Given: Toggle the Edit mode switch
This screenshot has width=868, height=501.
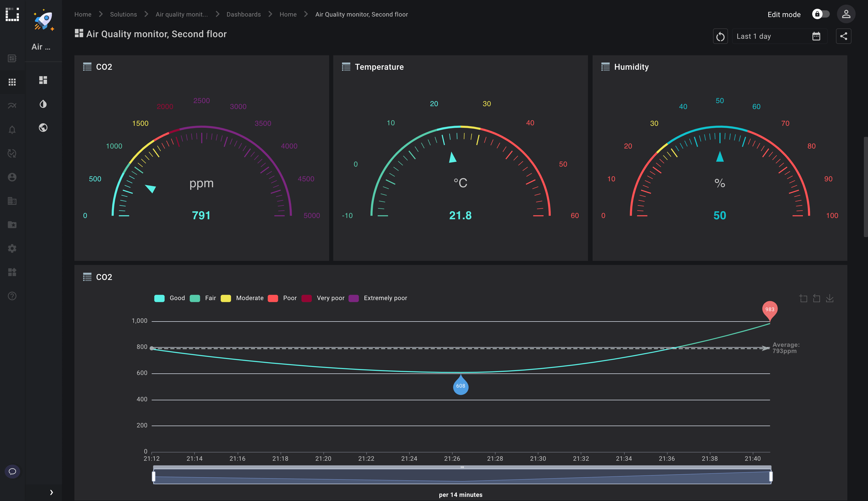Looking at the screenshot, I should [x=821, y=14].
